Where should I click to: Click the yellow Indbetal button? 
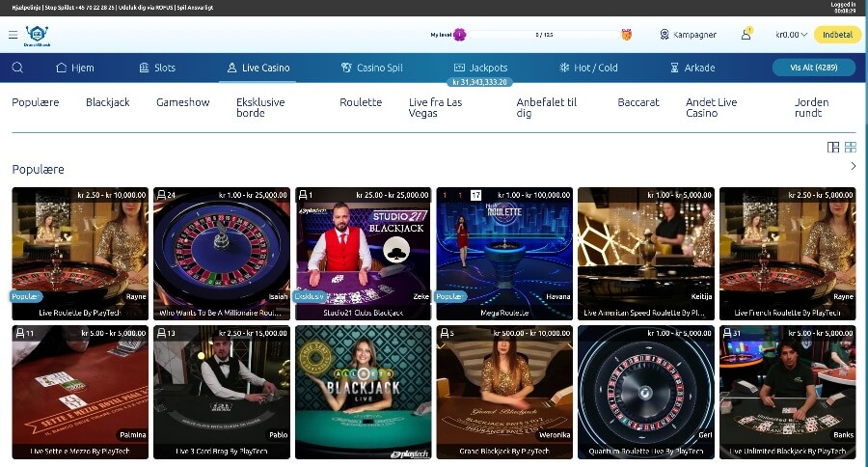837,35
